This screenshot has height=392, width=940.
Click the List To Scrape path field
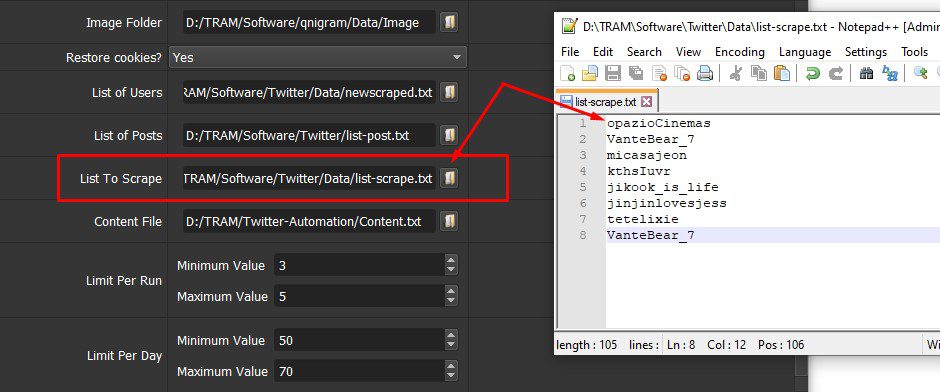pos(309,179)
